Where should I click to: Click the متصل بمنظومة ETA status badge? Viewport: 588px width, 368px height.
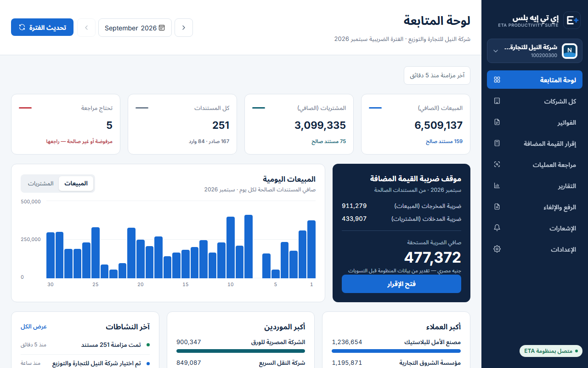click(x=551, y=351)
